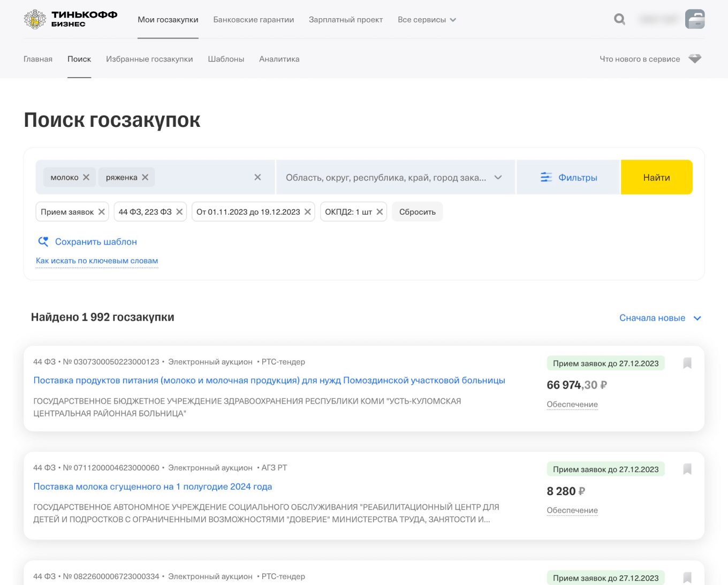Expand the Все сервисы menu
Image resolution: width=728 pixels, height=585 pixels.
click(x=427, y=19)
